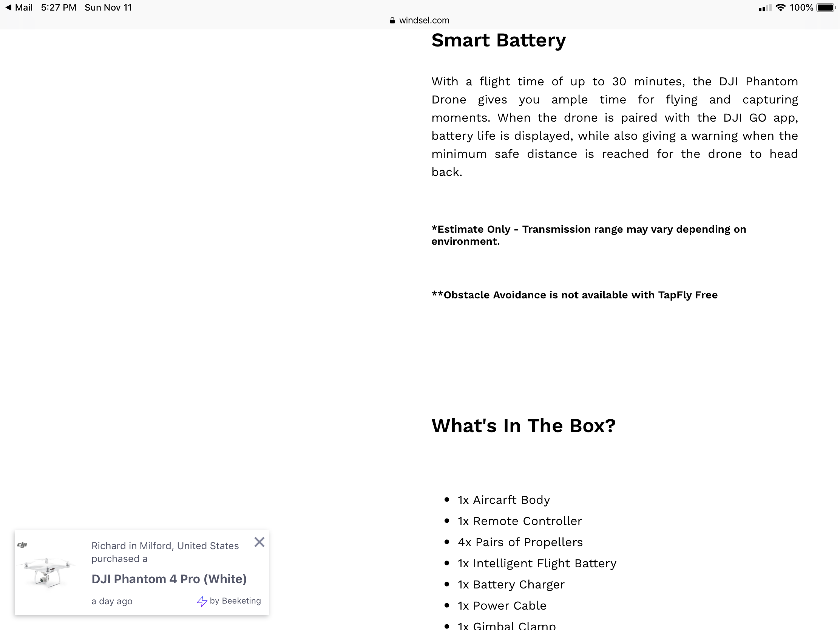Close the recent purchase notification popup

pyautogui.click(x=259, y=542)
